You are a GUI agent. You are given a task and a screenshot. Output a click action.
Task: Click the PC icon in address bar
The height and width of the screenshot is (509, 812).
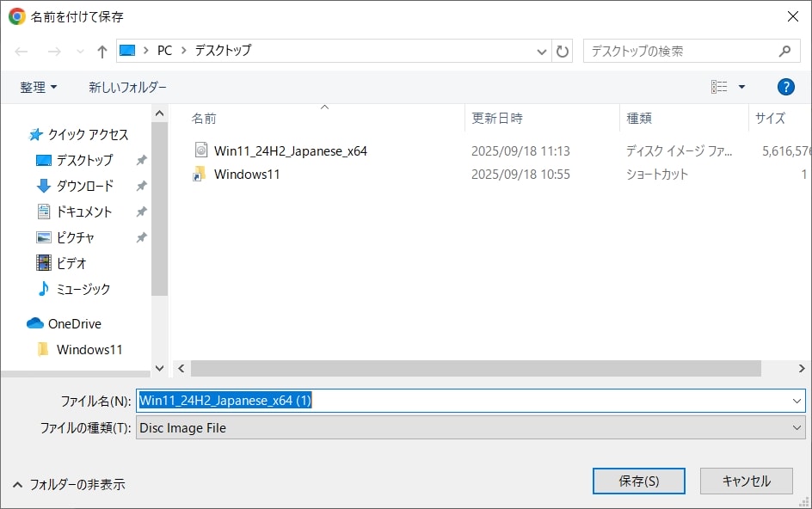tap(127, 50)
